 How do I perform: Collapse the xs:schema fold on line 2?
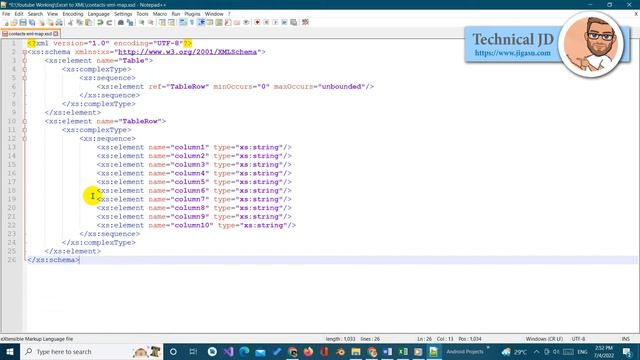pyautogui.click(x=25, y=52)
